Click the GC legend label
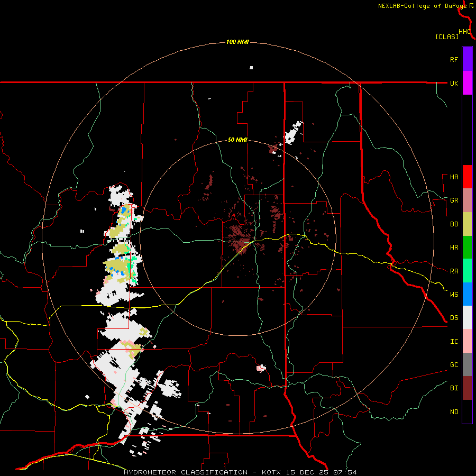The image size is (476, 476). point(454,365)
